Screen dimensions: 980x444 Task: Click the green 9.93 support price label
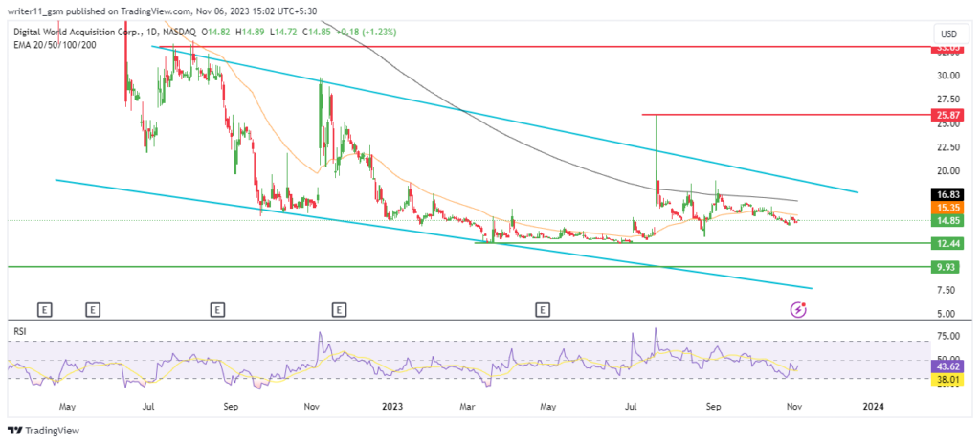click(x=945, y=267)
